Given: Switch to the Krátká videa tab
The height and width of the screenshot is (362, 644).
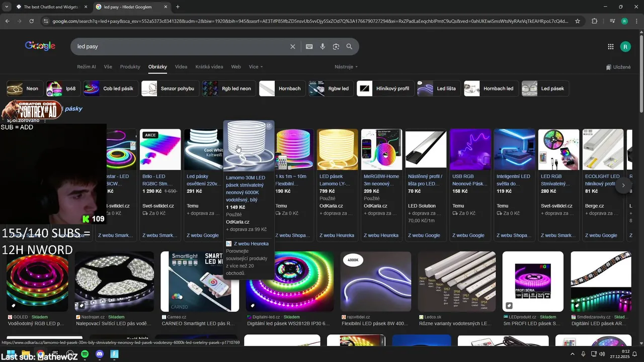Looking at the screenshot, I should [x=209, y=67].
